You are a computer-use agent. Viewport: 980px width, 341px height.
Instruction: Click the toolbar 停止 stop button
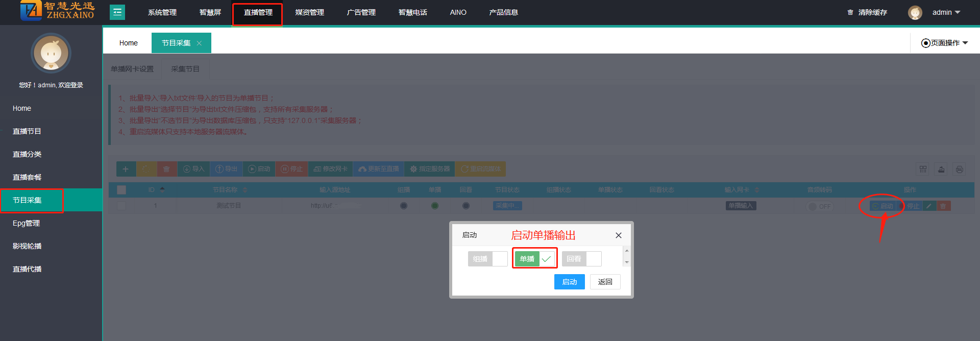(291, 169)
